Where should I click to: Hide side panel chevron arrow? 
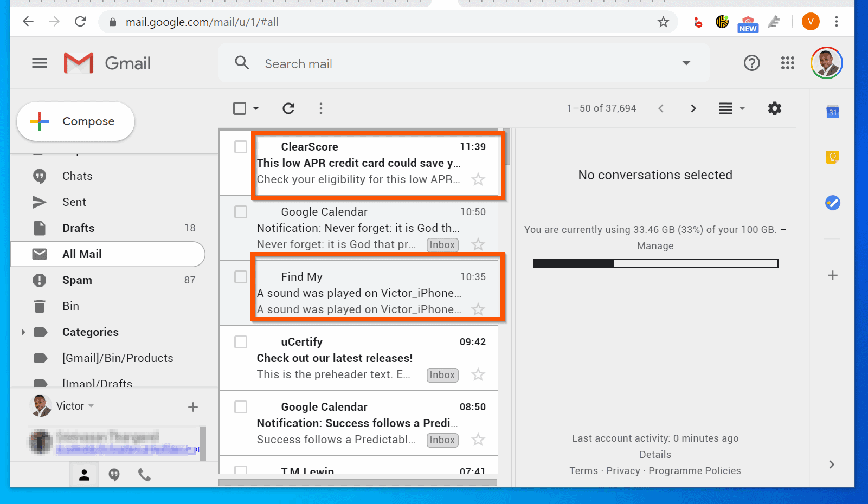click(x=832, y=464)
